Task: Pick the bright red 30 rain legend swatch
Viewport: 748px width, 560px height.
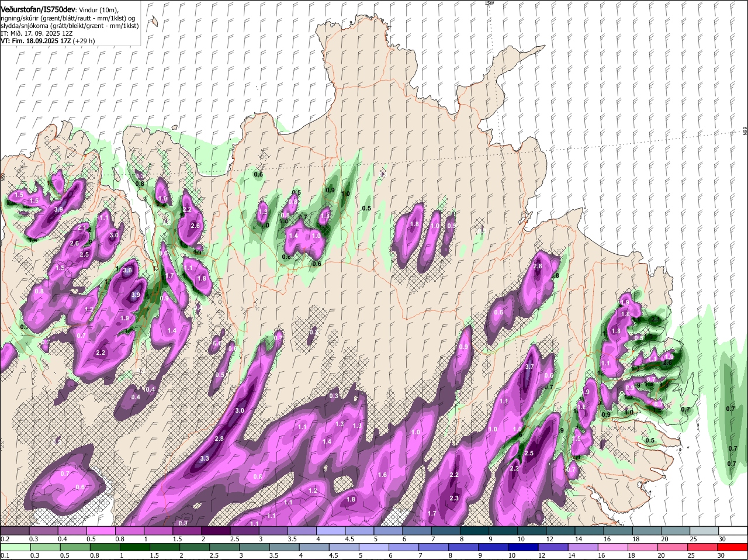Action: 733,548
